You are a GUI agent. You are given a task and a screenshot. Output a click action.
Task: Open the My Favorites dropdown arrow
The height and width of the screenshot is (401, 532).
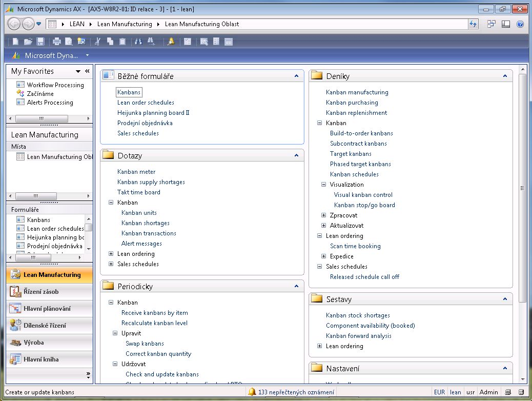pyautogui.click(x=78, y=71)
